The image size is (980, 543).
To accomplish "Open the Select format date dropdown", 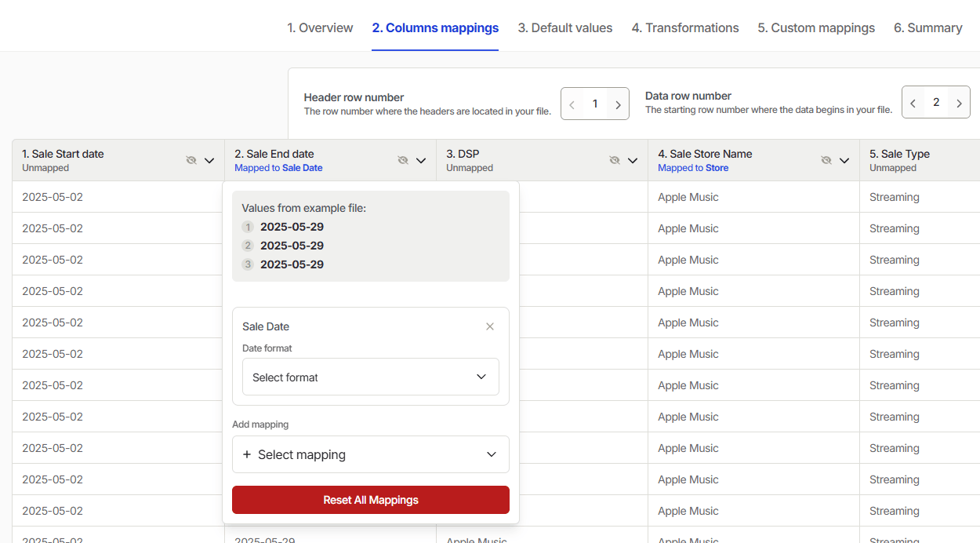I will tap(371, 377).
